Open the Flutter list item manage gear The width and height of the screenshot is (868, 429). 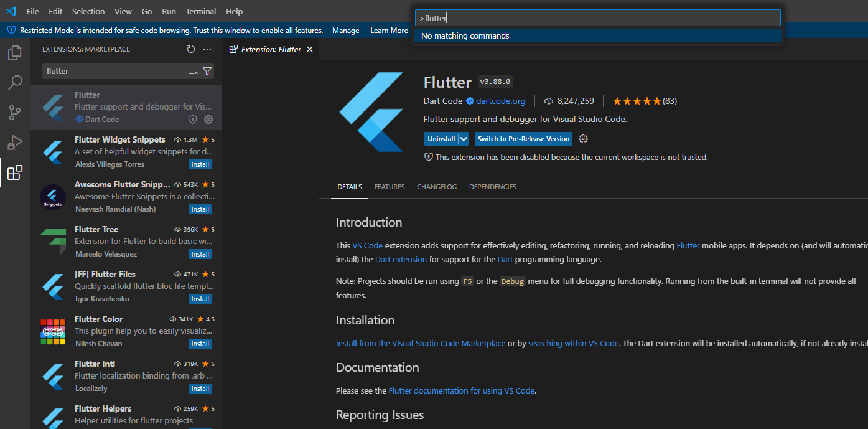coord(208,120)
